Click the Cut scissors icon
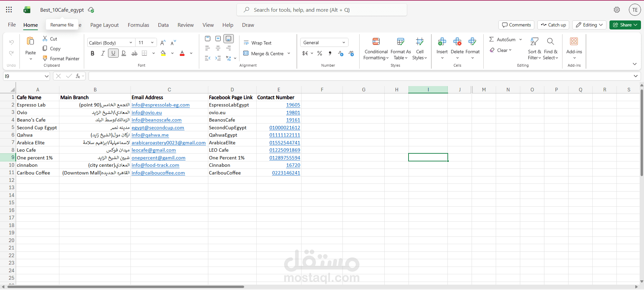Image resolution: width=644 pixels, height=290 pixels. [x=45, y=39]
